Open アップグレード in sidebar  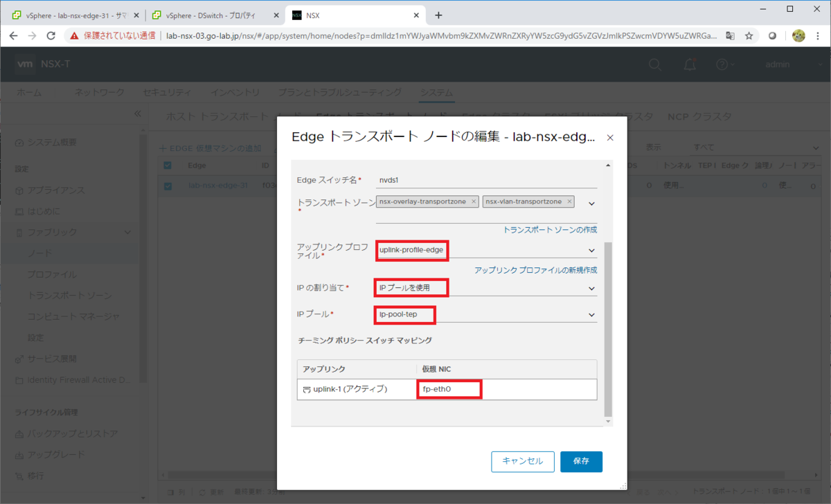[x=56, y=455]
